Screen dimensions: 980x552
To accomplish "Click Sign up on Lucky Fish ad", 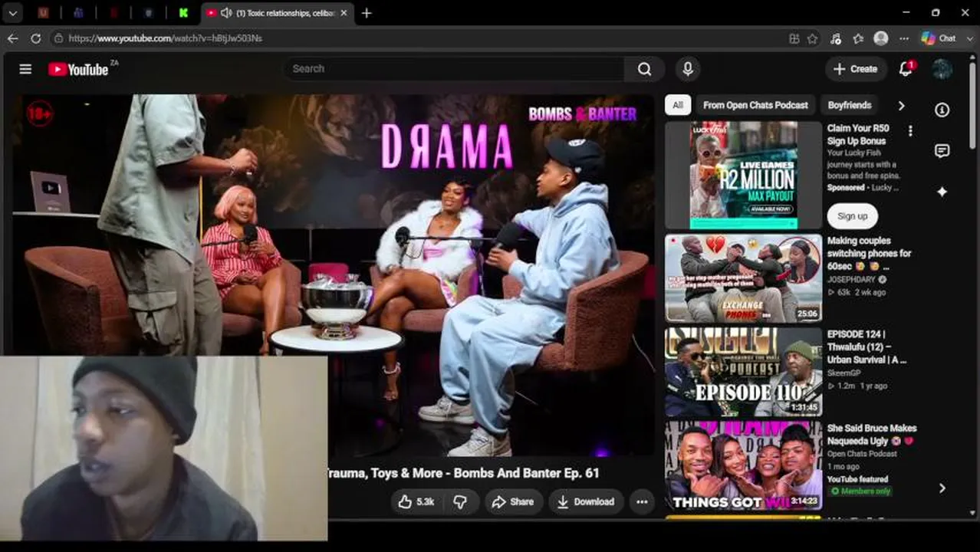I will click(x=852, y=216).
